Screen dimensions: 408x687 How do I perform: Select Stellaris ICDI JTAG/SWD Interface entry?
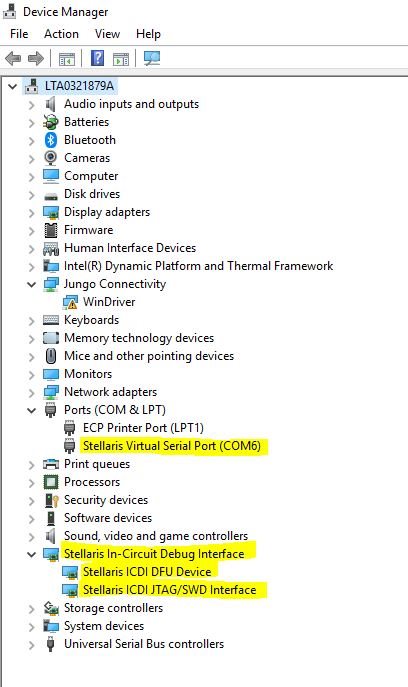(170, 590)
